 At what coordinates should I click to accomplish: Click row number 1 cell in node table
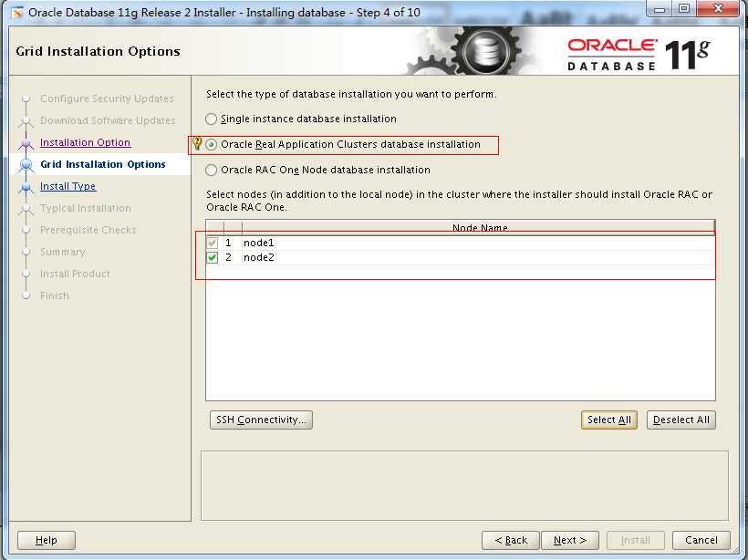tap(228, 243)
